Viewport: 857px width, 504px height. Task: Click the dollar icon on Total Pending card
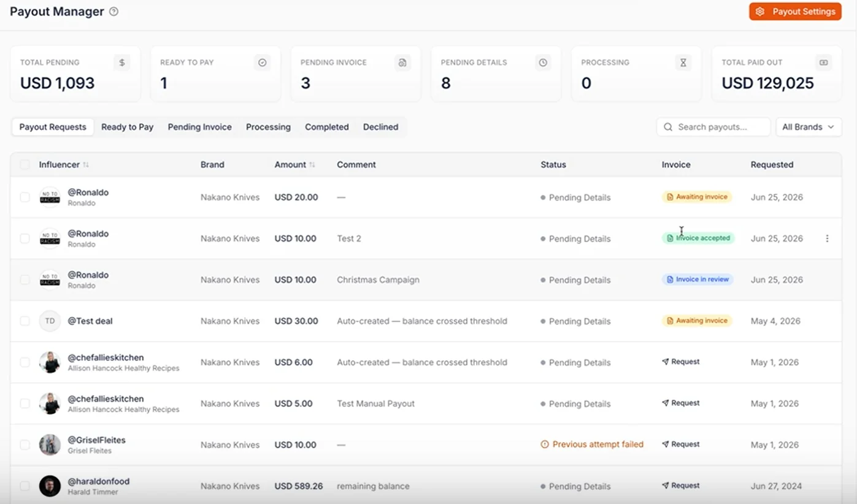(x=122, y=63)
